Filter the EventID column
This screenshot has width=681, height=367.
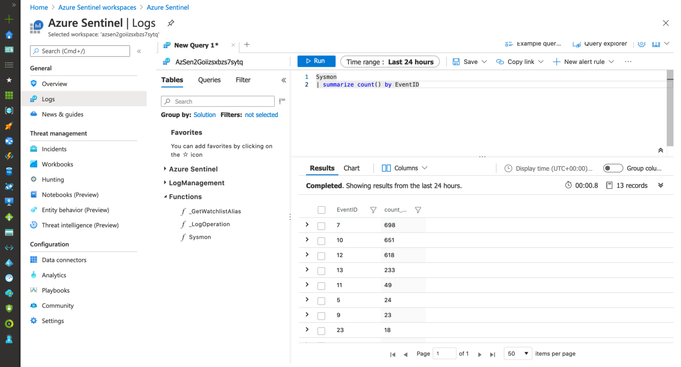pyautogui.click(x=373, y=210)
